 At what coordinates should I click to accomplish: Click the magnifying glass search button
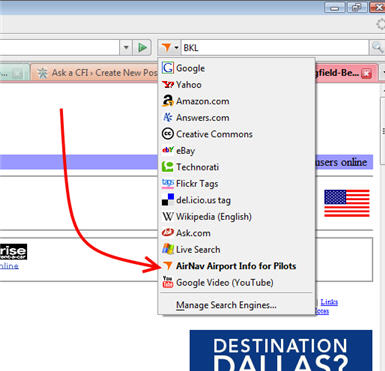377,48
